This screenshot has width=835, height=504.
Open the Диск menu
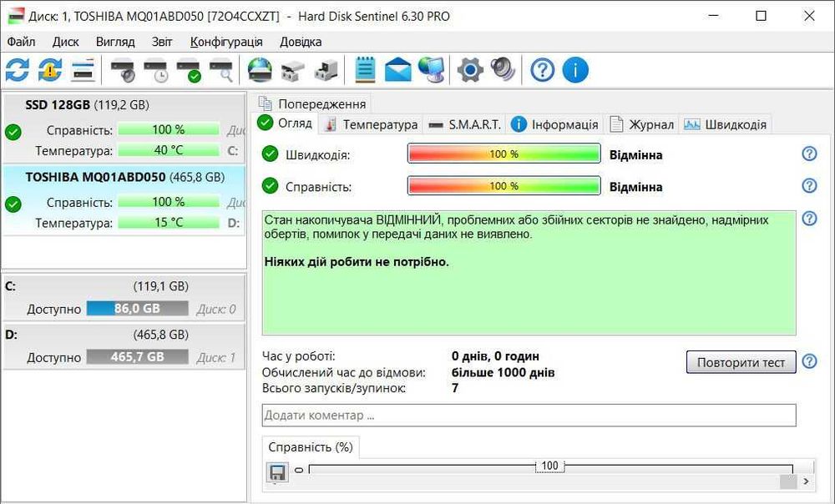pos(65,42)
